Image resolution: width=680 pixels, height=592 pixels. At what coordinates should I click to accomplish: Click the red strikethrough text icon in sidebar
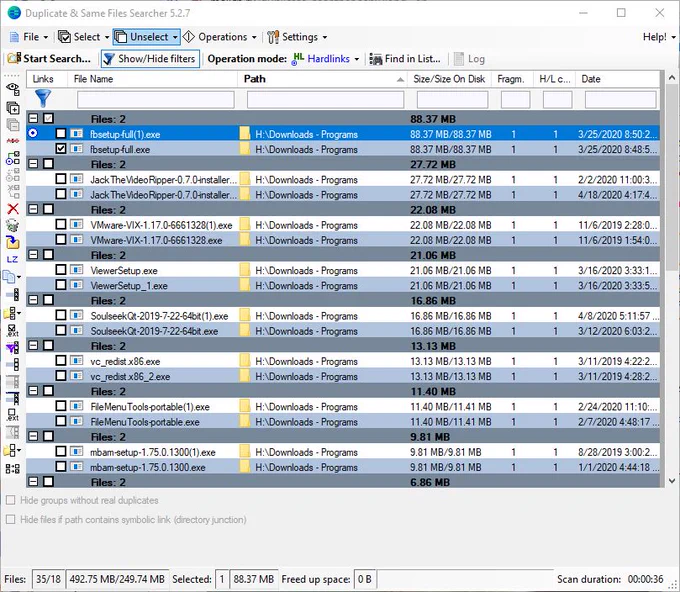coord(13,141)
